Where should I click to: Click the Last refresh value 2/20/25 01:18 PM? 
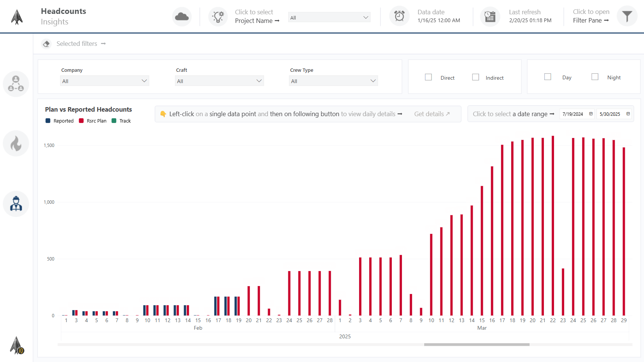[530, 20]
